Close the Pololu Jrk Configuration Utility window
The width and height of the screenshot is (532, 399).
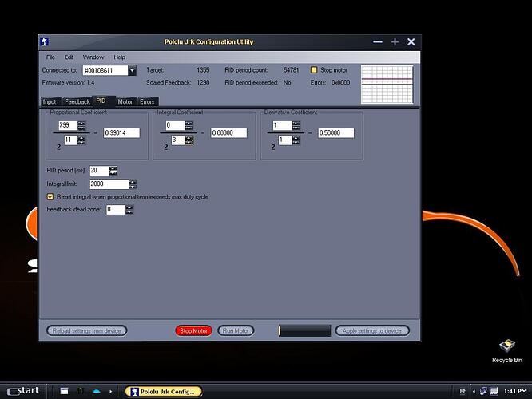(x=411, y=41)
